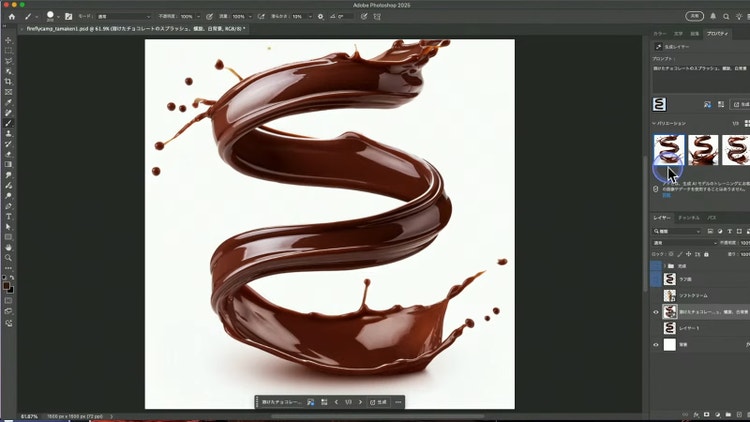
Task: Select the Frame tool
Action: [9, 92]
